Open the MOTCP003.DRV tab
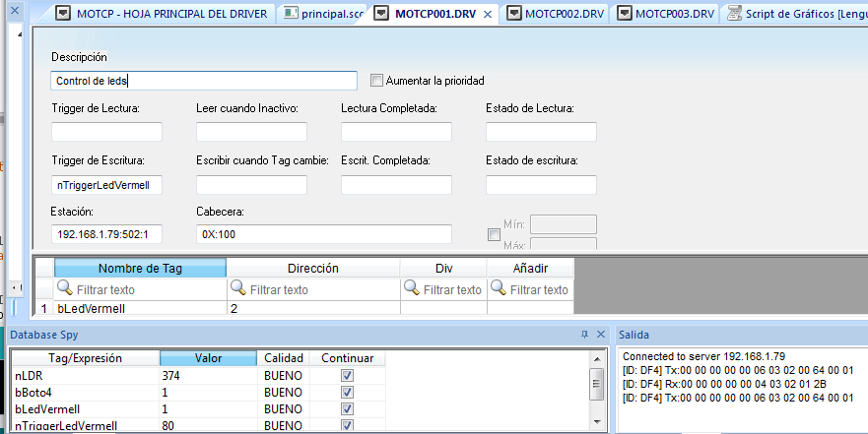The image size is (868, 434). click(x=666, y=13)
